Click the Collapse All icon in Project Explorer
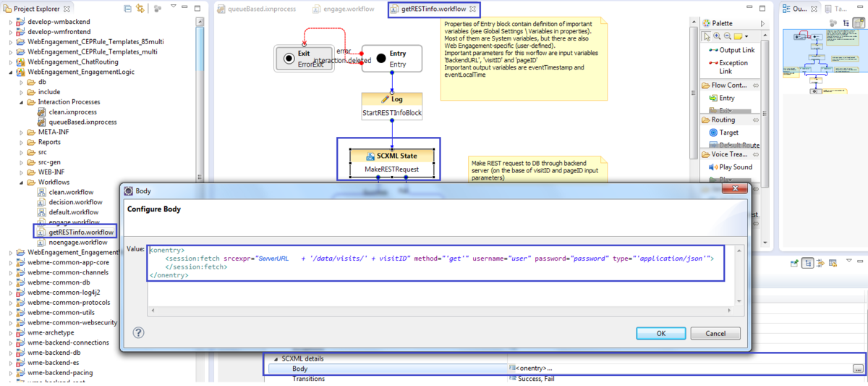 (128, 9)
